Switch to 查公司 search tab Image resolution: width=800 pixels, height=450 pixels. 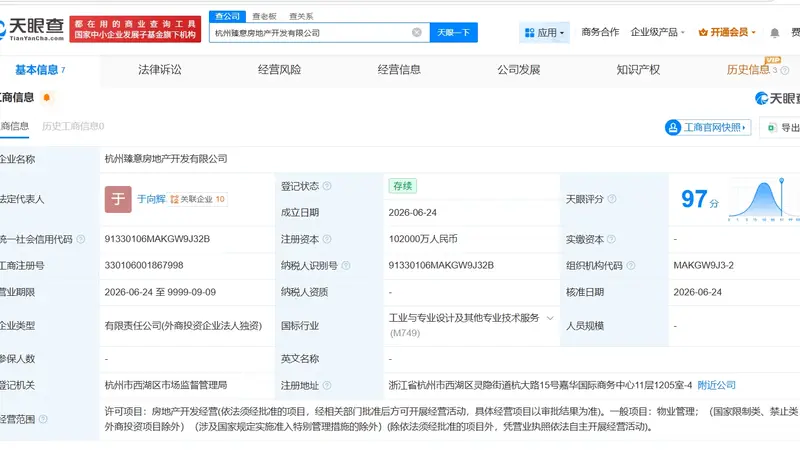228,16
